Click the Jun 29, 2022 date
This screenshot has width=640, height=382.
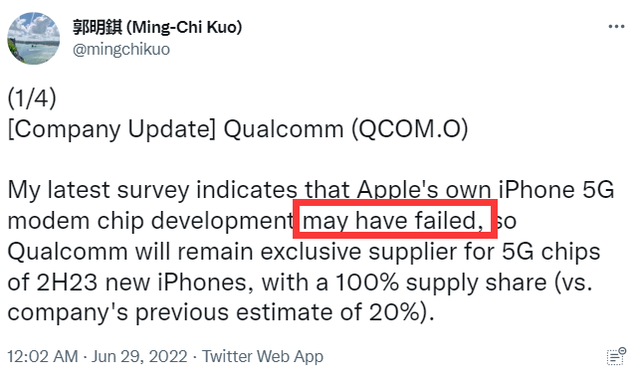point(139,357)
